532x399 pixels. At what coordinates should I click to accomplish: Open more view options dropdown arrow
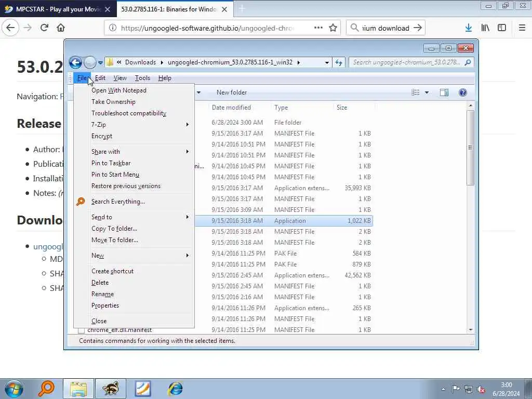click(427, 92)
